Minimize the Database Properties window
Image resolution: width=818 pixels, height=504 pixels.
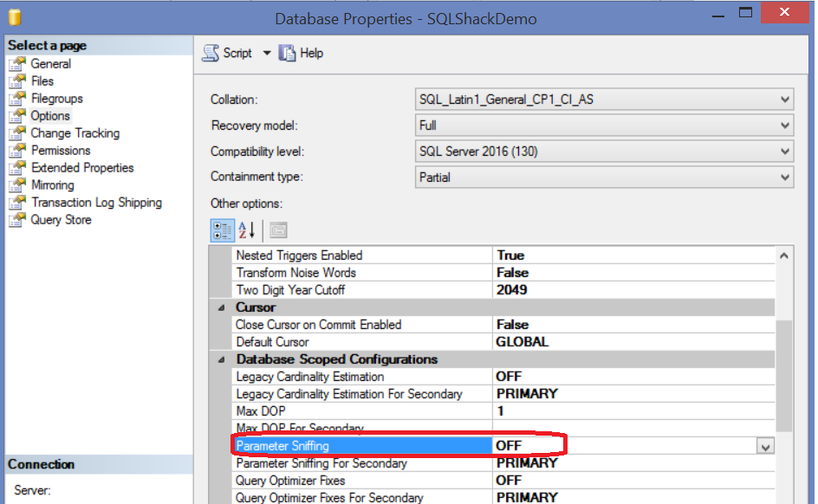718,16
